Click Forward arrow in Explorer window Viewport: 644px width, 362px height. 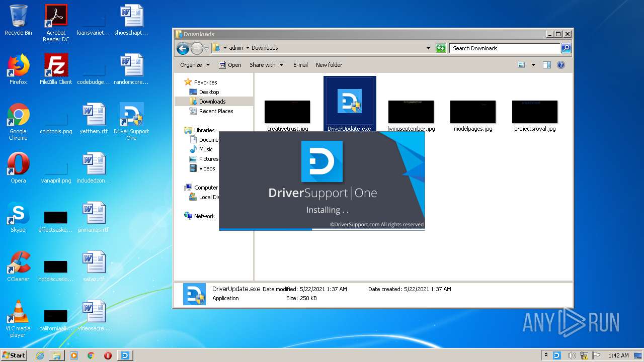point(196,48)
